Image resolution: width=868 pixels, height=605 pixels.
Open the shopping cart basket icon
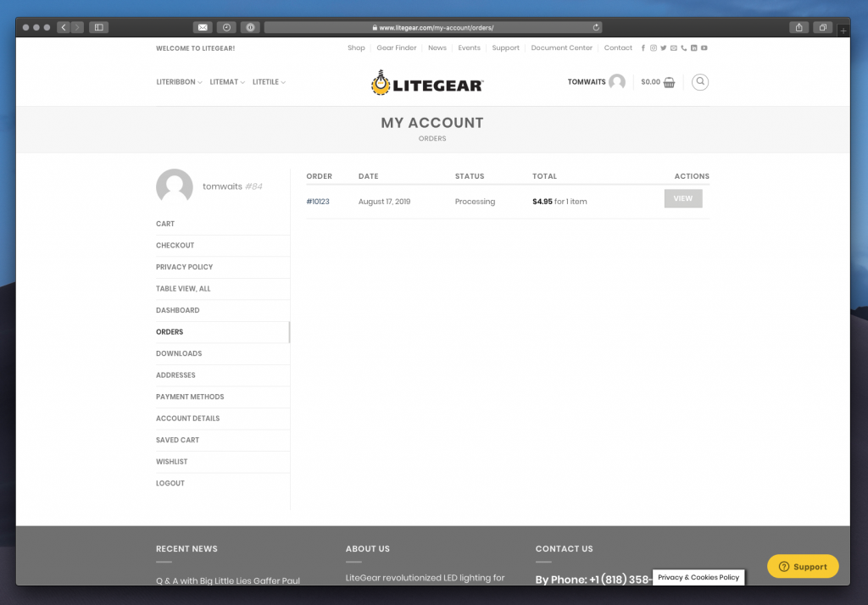coord(670,82)
